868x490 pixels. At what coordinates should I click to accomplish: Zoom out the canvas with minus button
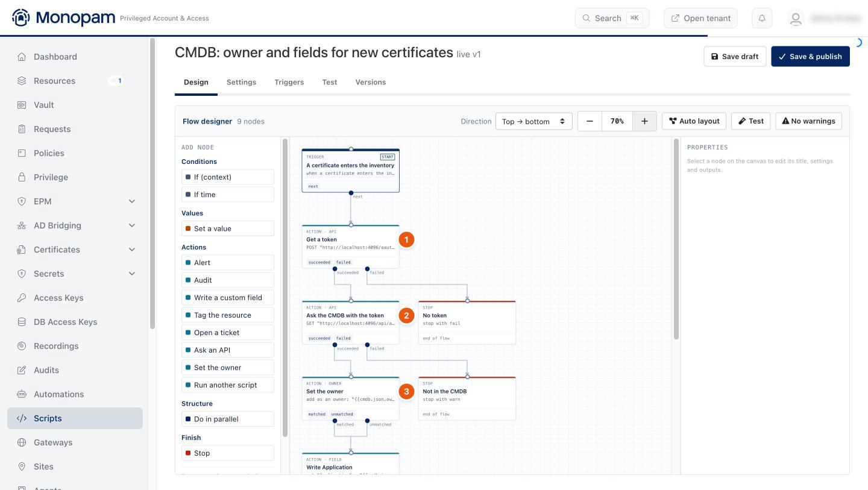(590, 121)
